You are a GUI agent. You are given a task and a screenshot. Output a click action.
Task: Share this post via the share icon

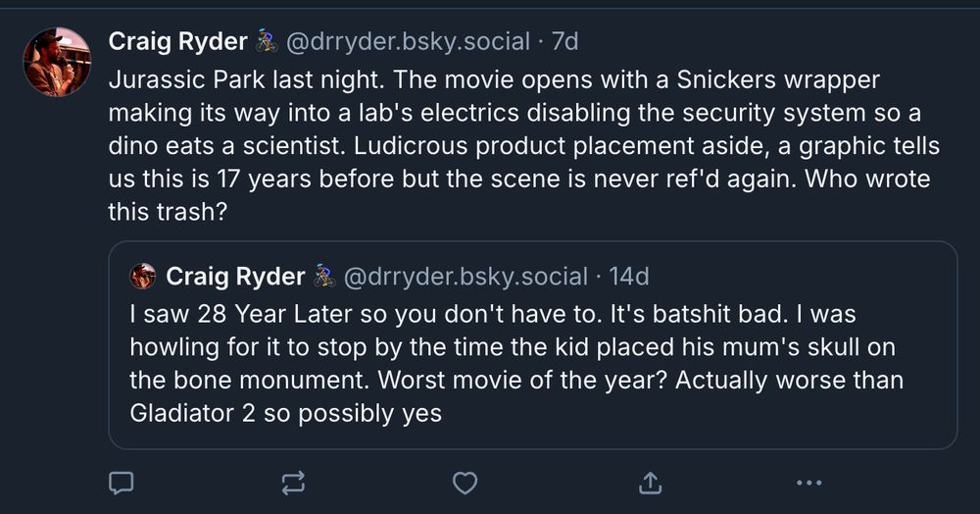tap(650, 482)
